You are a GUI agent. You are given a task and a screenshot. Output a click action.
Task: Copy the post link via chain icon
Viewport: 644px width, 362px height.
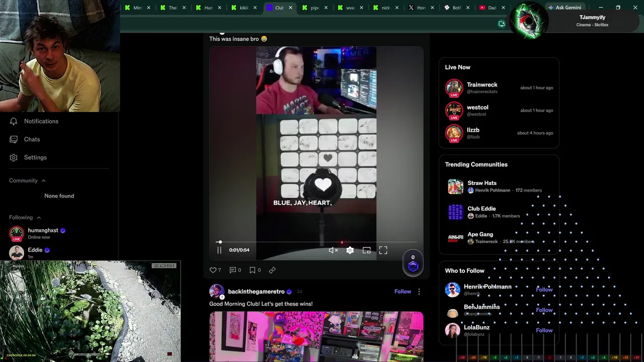click(272, 270)
